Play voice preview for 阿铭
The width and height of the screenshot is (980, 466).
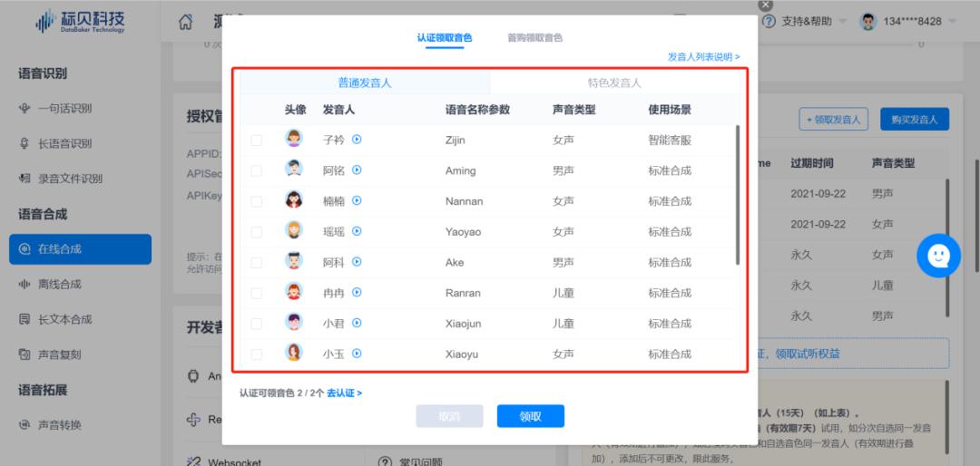357,170
